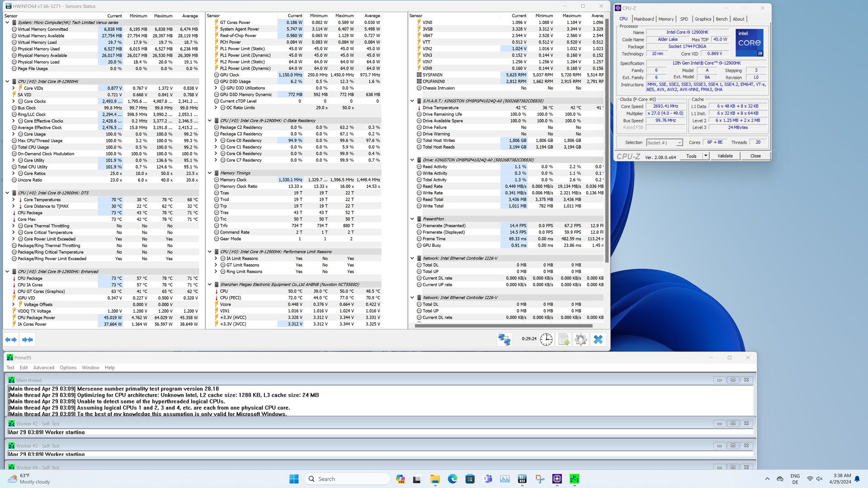
Task: Expand the Core Temperatures row
Action: click(14, 200)
